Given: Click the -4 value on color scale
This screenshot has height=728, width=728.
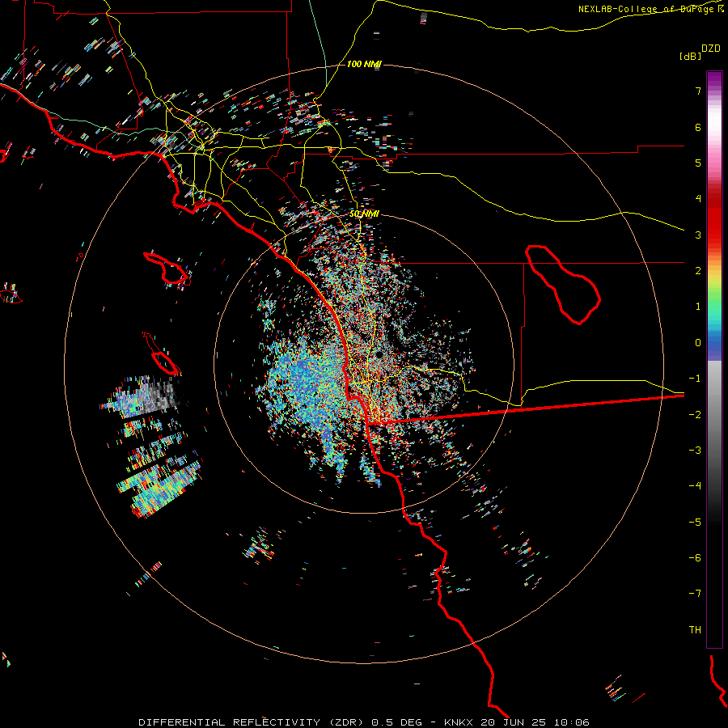Looking at the screenshot, I should tap(695, 485).
